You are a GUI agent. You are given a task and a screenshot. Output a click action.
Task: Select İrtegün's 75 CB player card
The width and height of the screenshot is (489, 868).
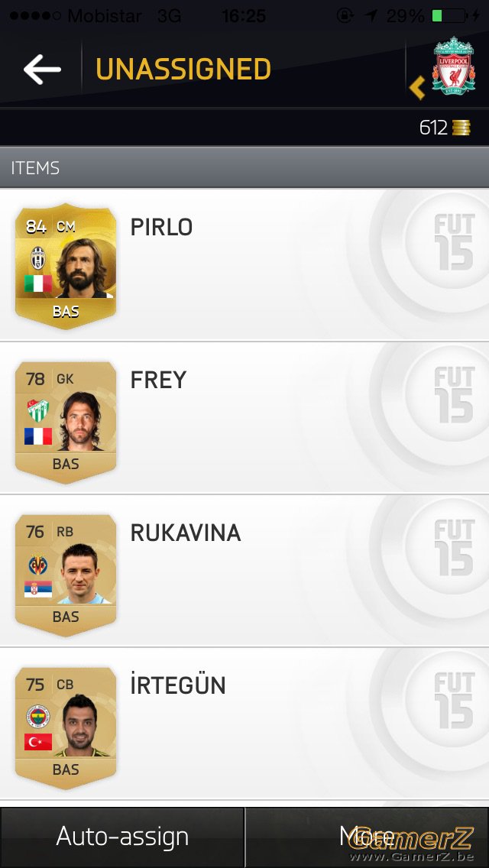pyautogui.click(x=66, y=728)
